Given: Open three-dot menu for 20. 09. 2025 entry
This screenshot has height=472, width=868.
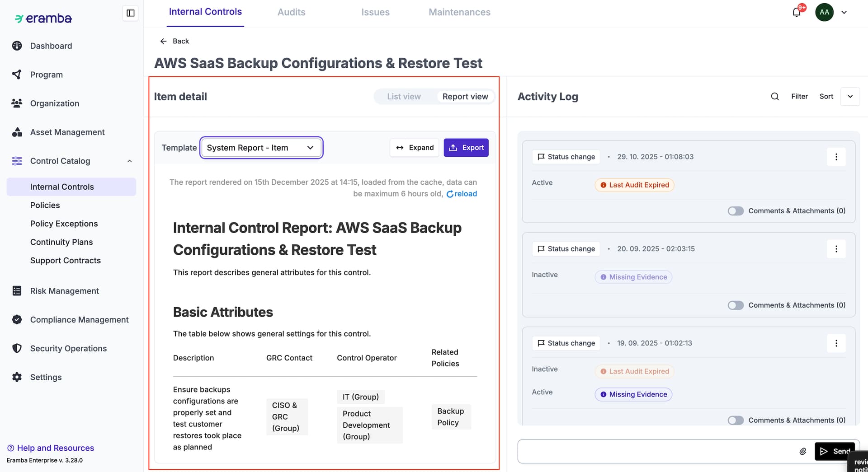Looking at the screenshot, I should click(836, 249).
